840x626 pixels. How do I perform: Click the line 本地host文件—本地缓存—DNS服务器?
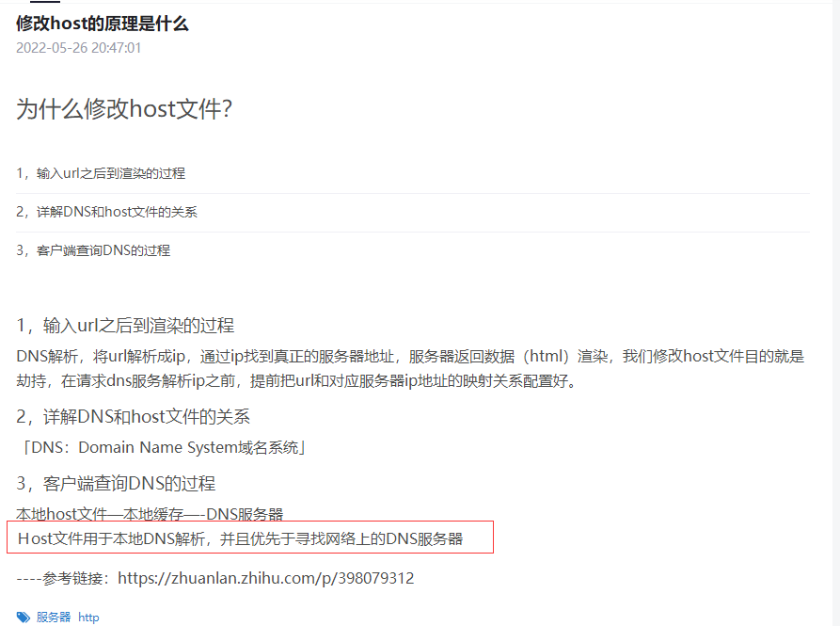click(x=150, y=514)
